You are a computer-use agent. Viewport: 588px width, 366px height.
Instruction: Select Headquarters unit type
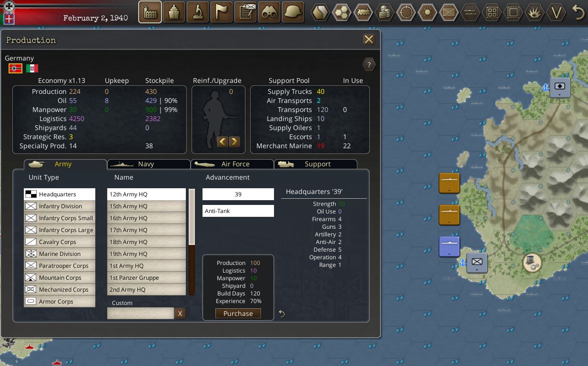[x=60, y=194]
